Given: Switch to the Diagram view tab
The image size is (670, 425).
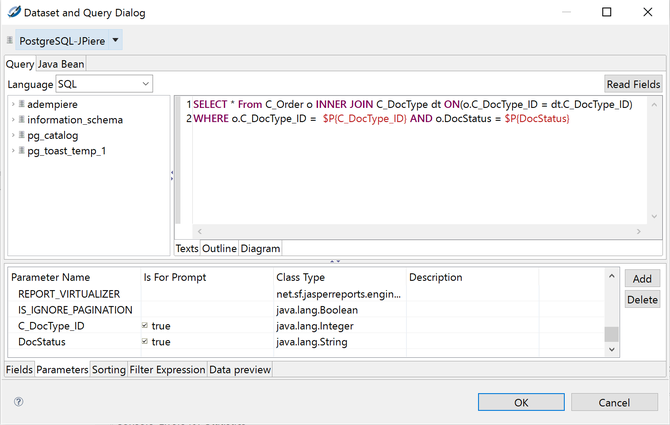Looking at the screenshot, I should [x=260, y=248].
